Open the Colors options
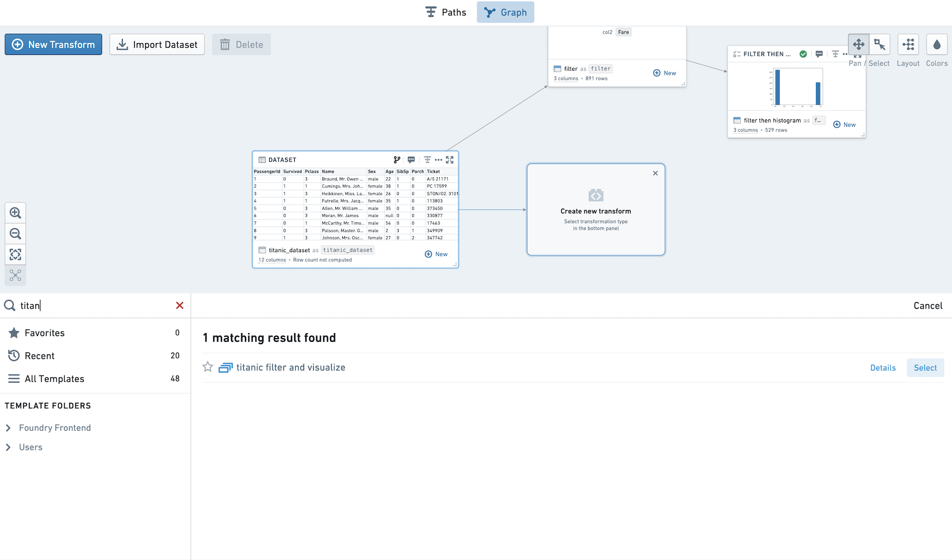952x560 pixels. pyautogui.click(x=937, y=45)
